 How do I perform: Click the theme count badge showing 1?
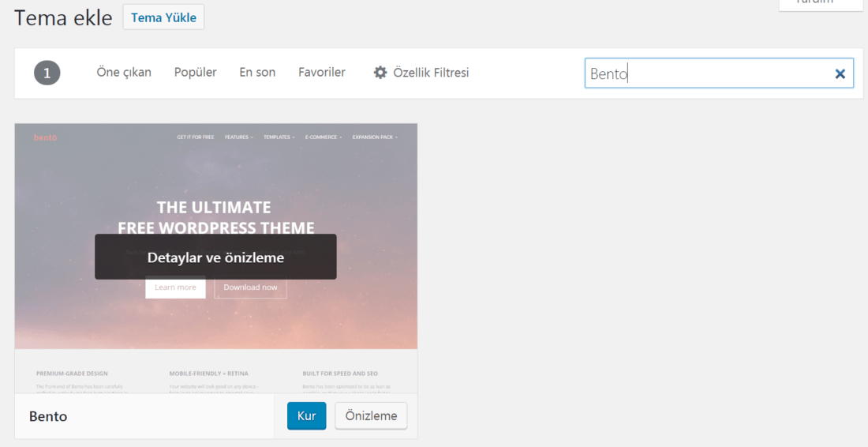tap(47, 73)
